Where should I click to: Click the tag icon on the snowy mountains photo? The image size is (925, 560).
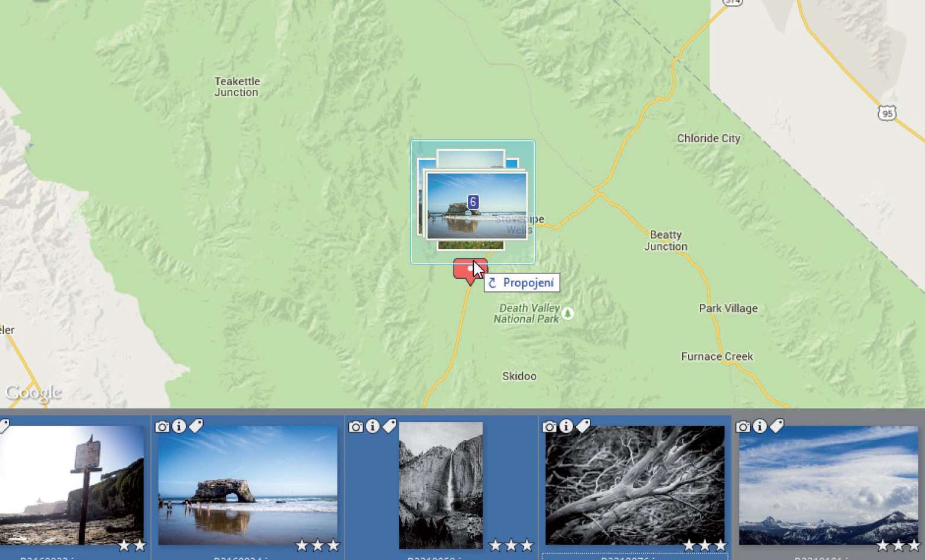click(777, 426)
